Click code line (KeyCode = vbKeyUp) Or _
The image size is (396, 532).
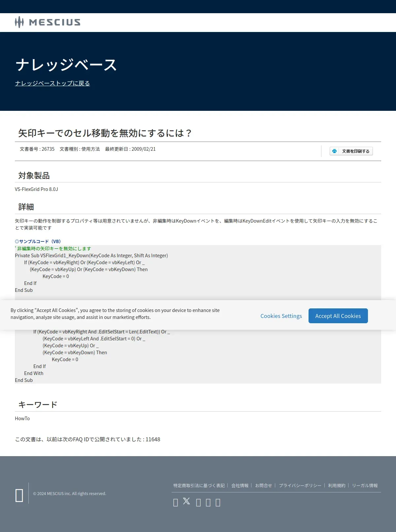pos(71,346)
